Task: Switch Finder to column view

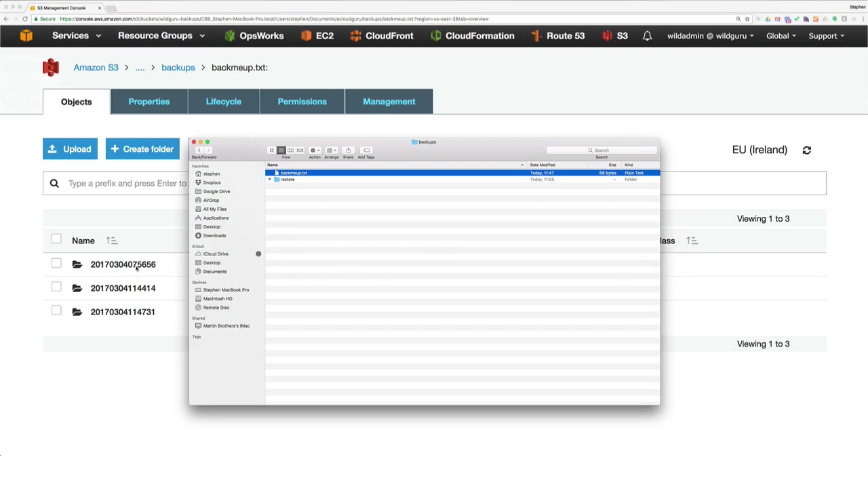Action: [290, 150]
